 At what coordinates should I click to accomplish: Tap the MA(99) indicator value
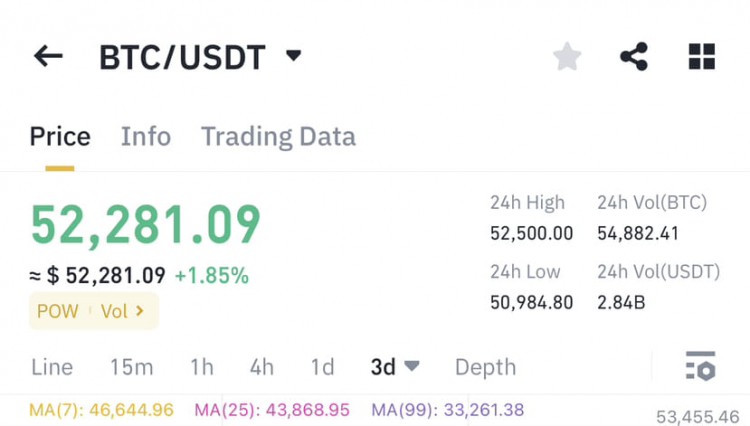[448, 410]
